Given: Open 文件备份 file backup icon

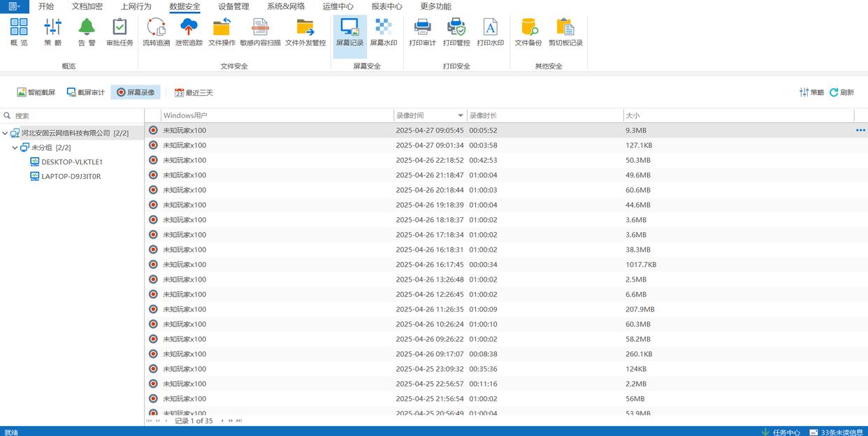Looking at the screenshot, I should tap(528, 32).
